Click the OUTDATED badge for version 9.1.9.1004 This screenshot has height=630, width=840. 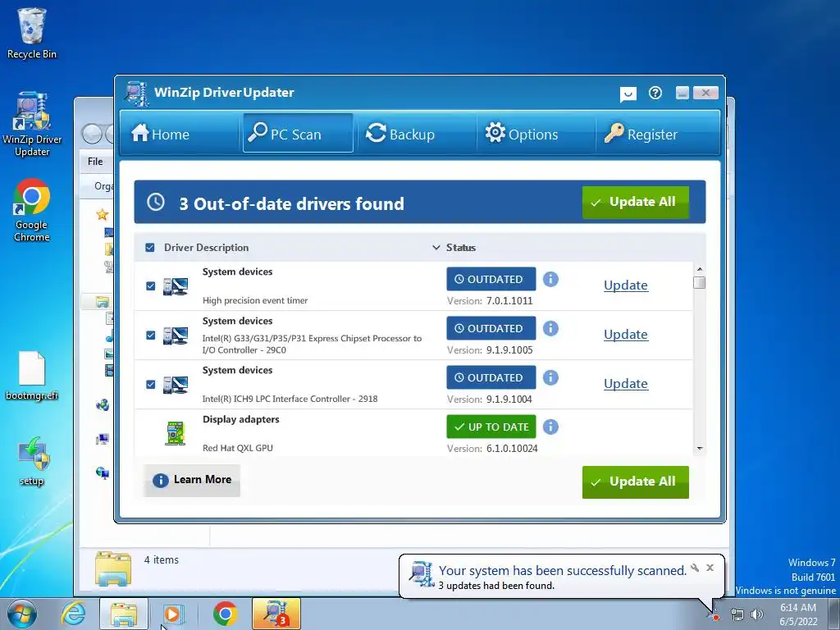click(491, 377)
